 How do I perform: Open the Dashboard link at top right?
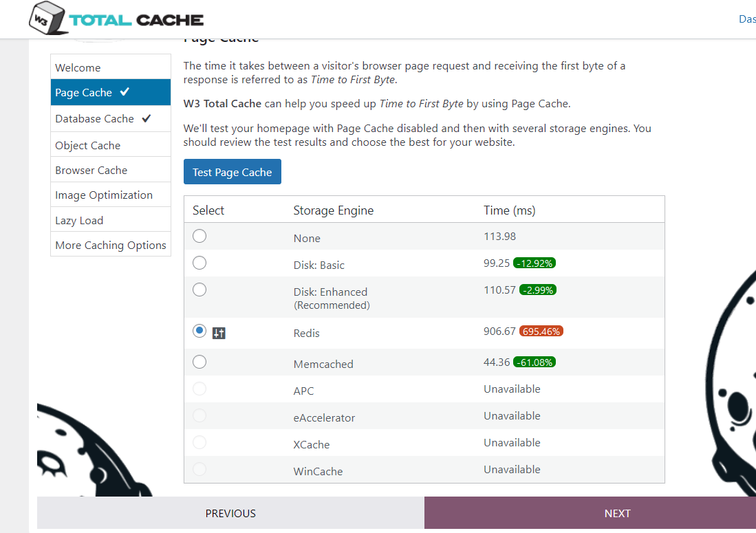[747, 19]
